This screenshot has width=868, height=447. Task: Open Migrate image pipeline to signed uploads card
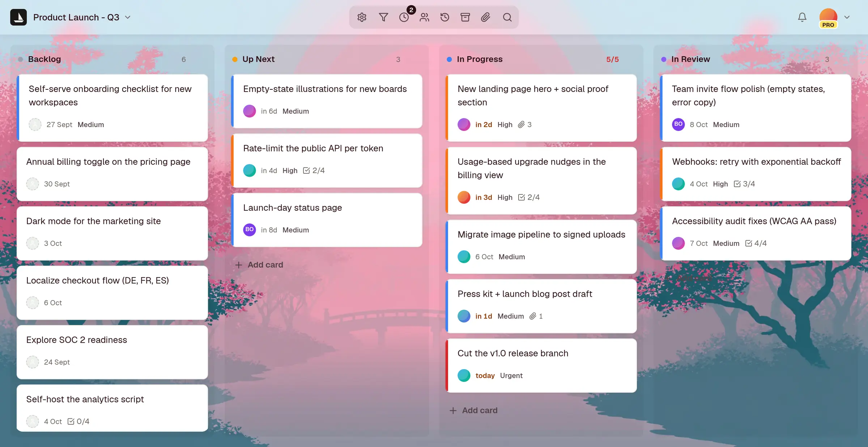click(x=541, y=247)
